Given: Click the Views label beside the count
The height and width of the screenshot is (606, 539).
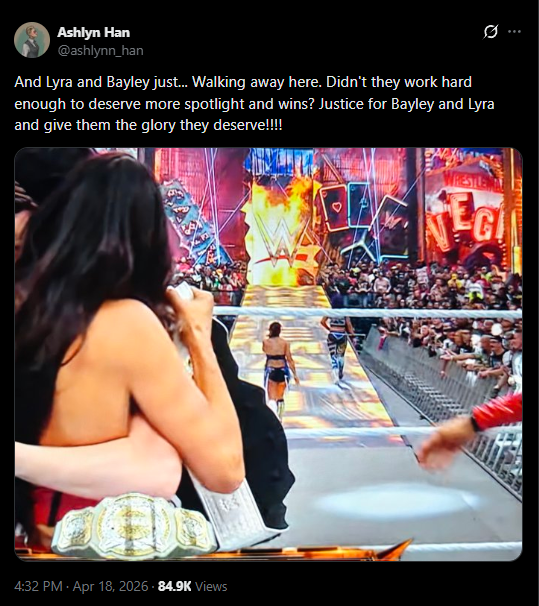Looking at the screenshot, I should coord(211,586).
